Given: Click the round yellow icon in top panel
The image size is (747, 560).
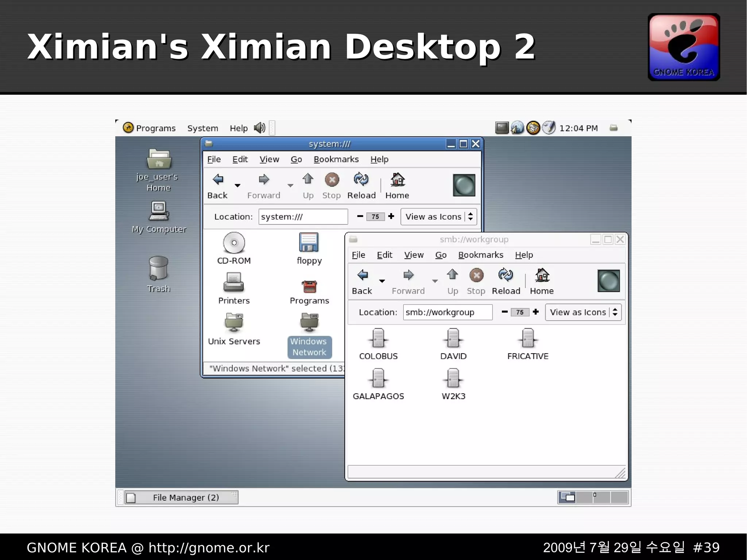Looking at the screenshot, I should coord(533,128).
